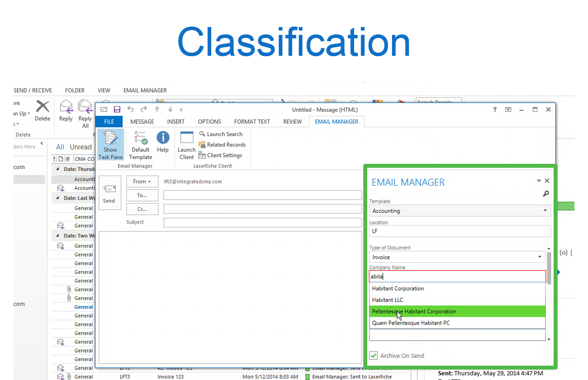
Task: Open the From address dropdown
Action: tap(142, 181)
